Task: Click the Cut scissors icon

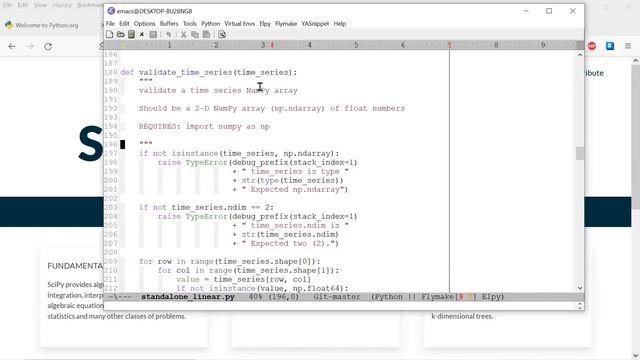Action: [x=184, y=35]
